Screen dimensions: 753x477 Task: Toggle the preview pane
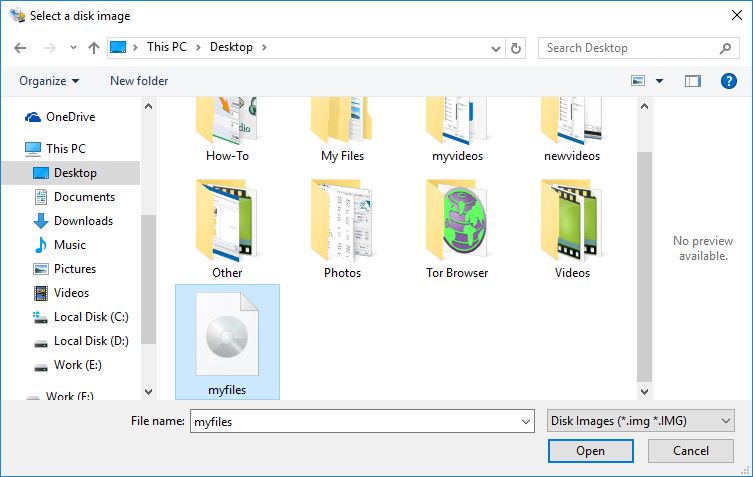coord(692,81)
